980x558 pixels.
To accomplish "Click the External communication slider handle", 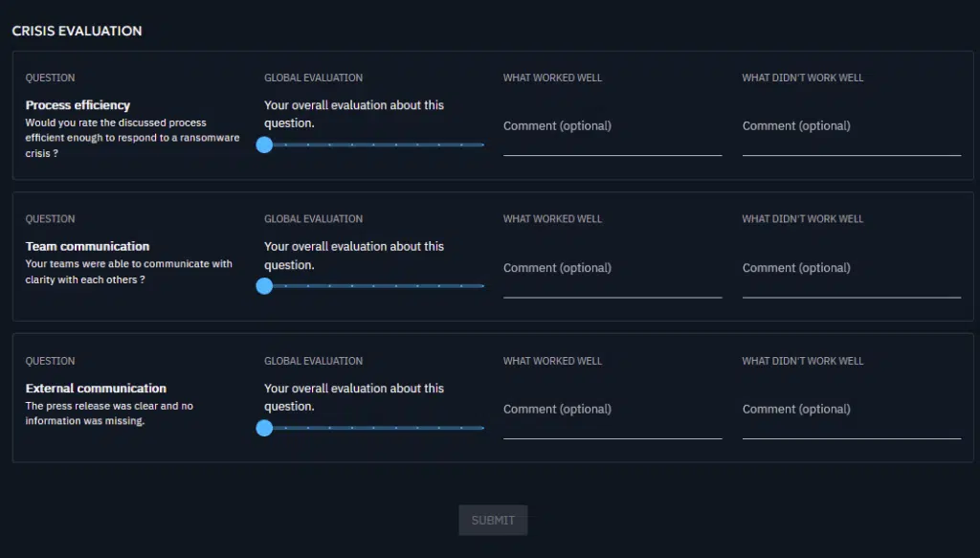I will pos(265,428).
